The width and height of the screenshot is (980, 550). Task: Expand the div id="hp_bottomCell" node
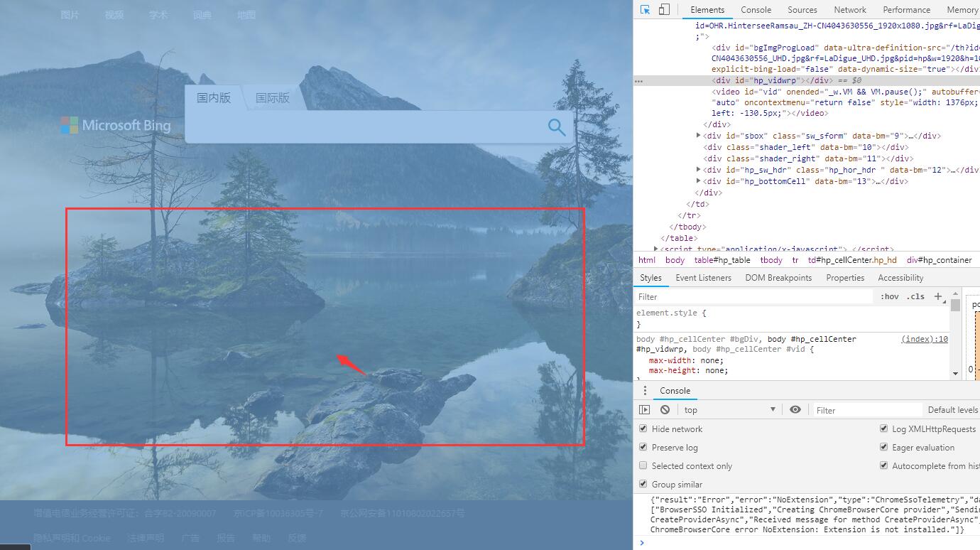click(x=699, y=180)
